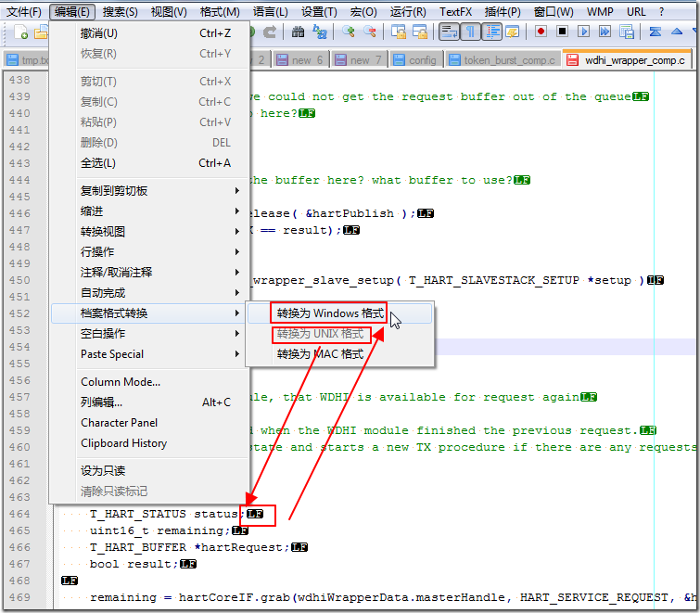
Task: Click the New file toolbar icon
Action: (x=20, y=32)
